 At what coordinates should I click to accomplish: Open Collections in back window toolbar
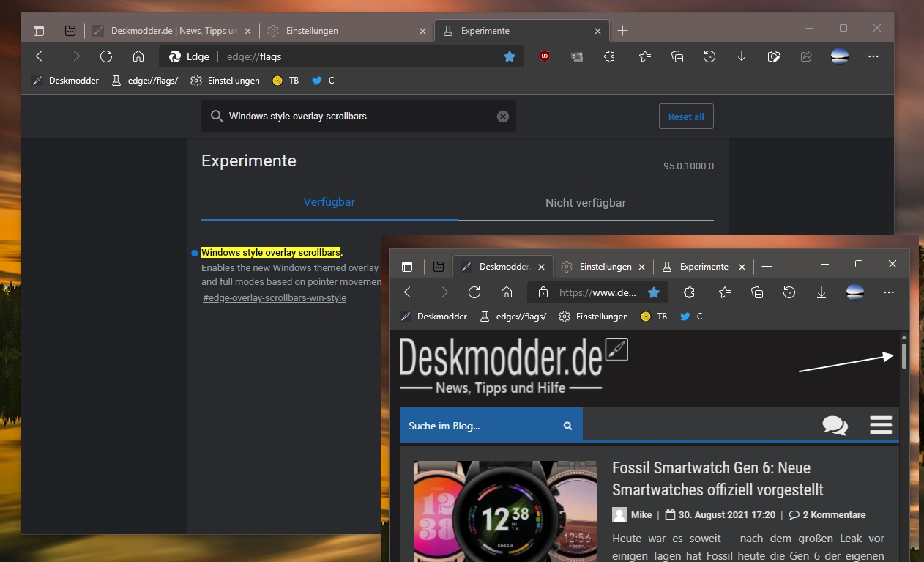click(677, 56)
